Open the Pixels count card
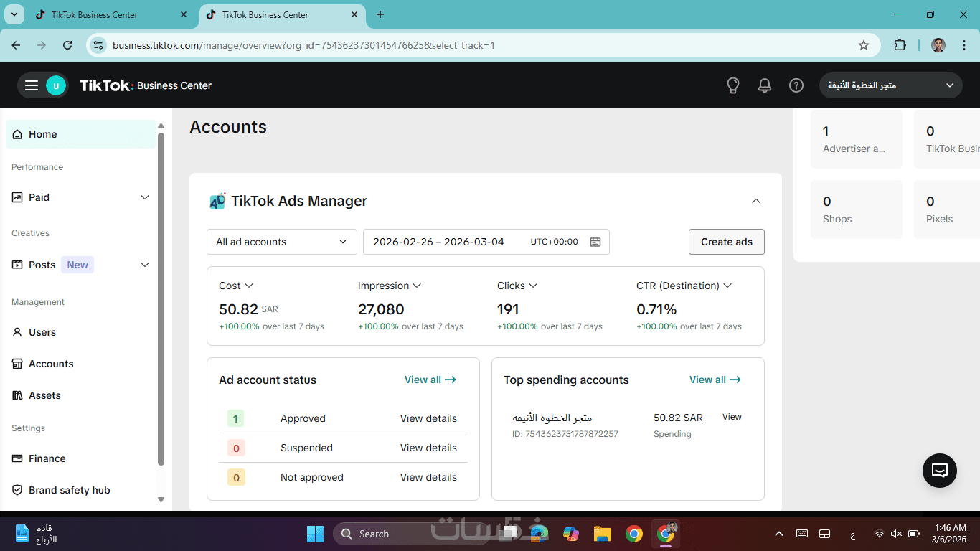Screen dimensions: 980x551 click(x=947, y=209)
